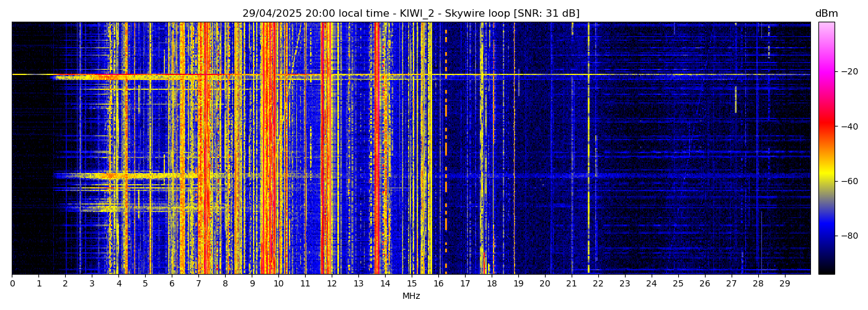868x310 pixels.
Task: Click the x-axis tick label "21"
Action: [572, 284]
